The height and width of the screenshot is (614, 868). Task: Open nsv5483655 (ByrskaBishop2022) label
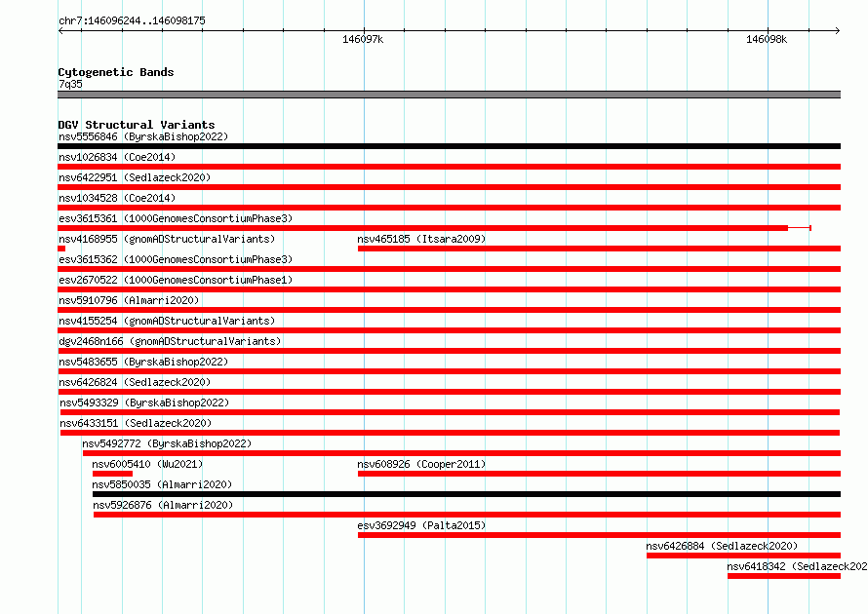(x=143, y=362)
